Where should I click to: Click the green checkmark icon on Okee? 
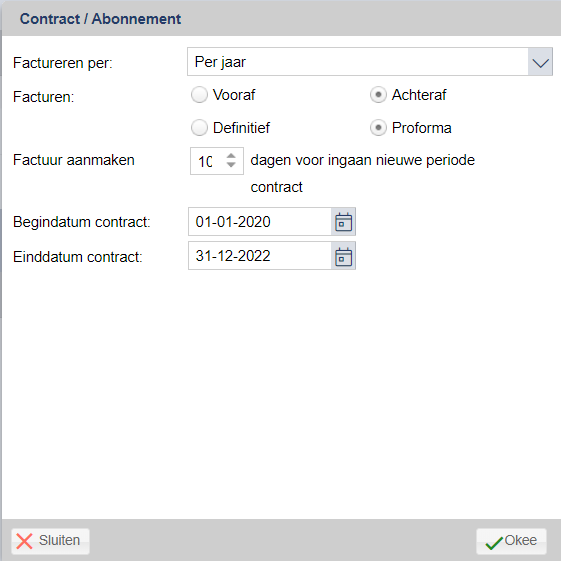point(494,543)
